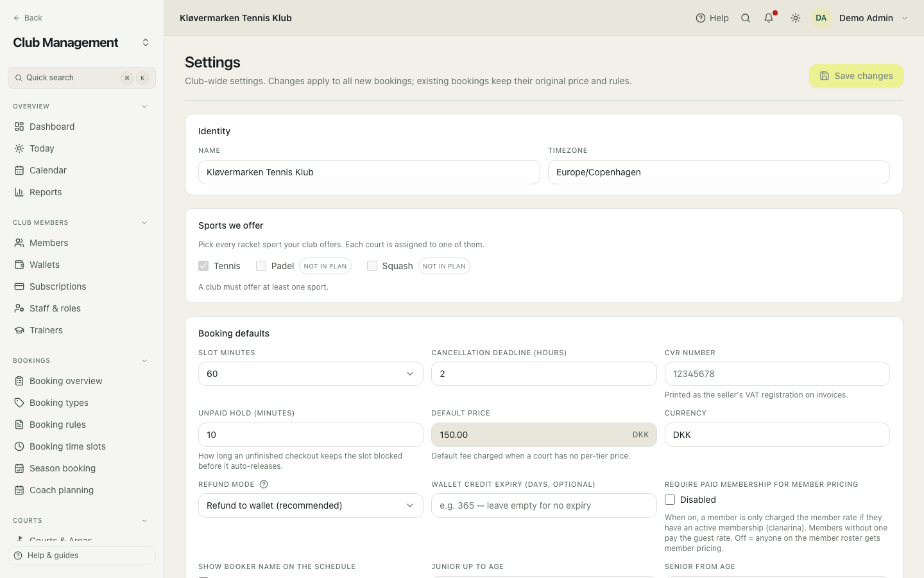The image size is (924, 578).
Task: Click the Calendar icon in sidebar
Action: coord(19,170)
